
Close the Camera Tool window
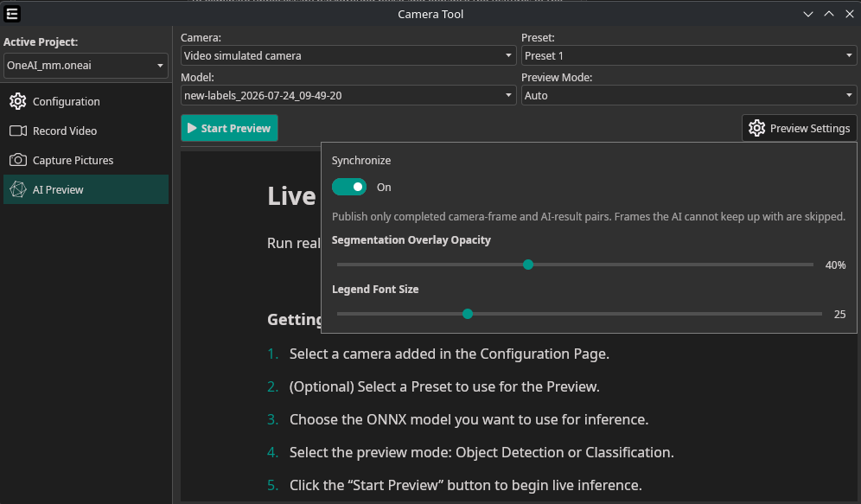pyautogui.click(x=849, y=14)
